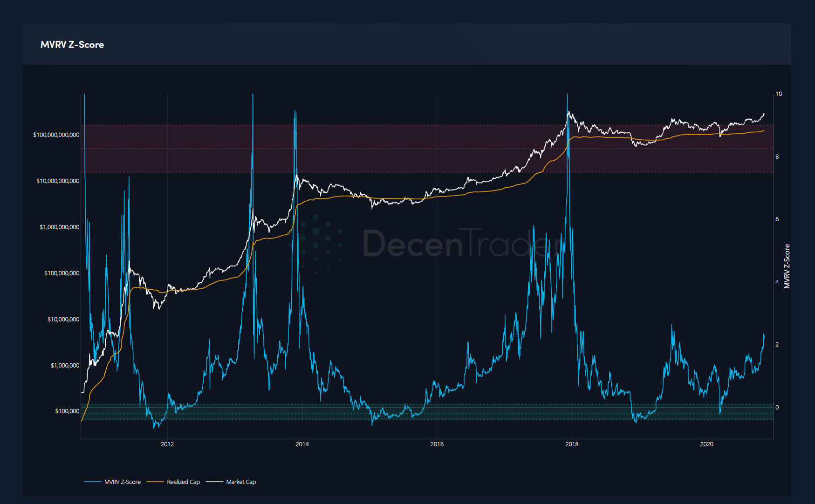Click the DecenTrader watermark logo icon
Image resolution: width=815 pixels, height=504 pixels.
pyautogui.click(x=321, y=243)
